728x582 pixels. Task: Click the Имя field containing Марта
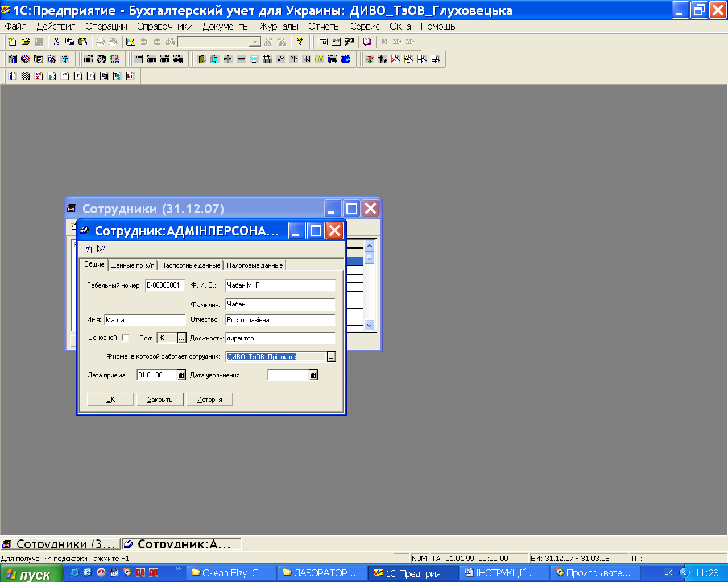click(145, 320)
